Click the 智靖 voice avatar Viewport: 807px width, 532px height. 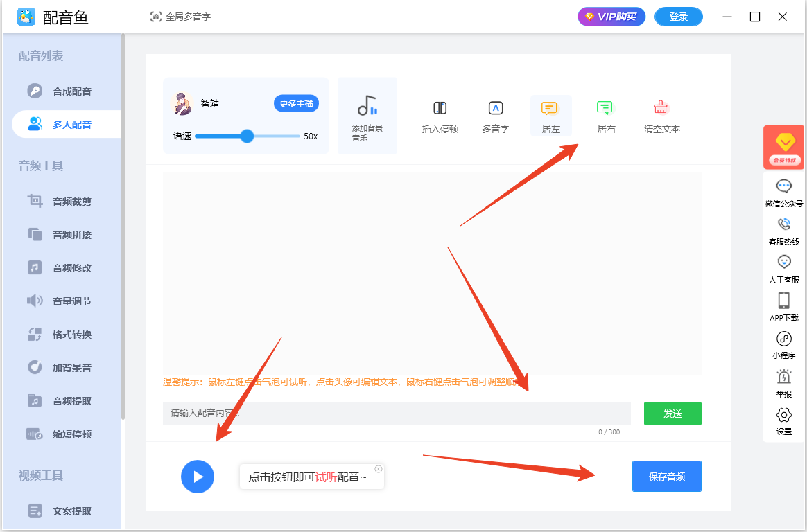tap(182, 104)
